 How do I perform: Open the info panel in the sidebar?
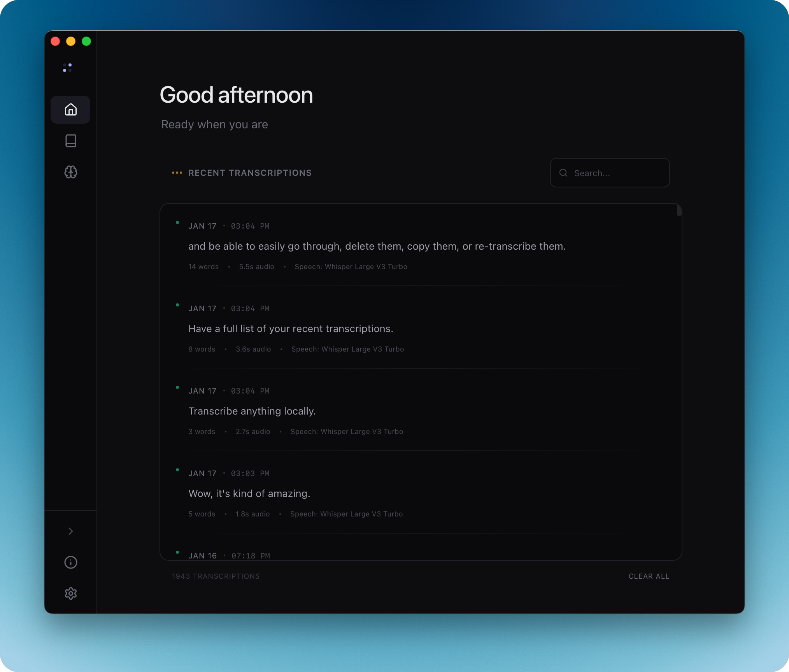pyautogui.click(x=70, y=562)
